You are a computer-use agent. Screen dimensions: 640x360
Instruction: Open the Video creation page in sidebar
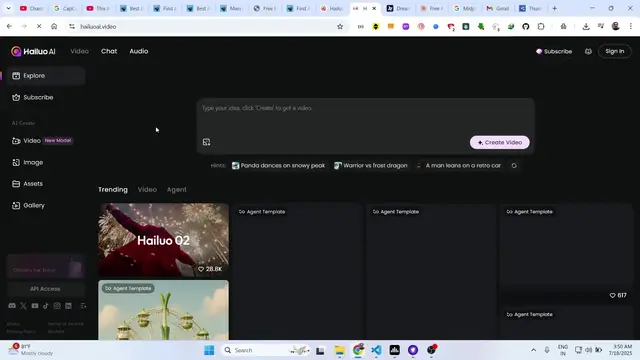46,141
